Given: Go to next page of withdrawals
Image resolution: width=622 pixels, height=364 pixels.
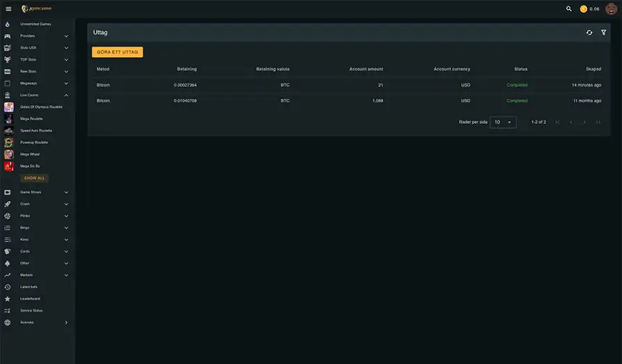Looking at the screenshot, I should 584,122.
